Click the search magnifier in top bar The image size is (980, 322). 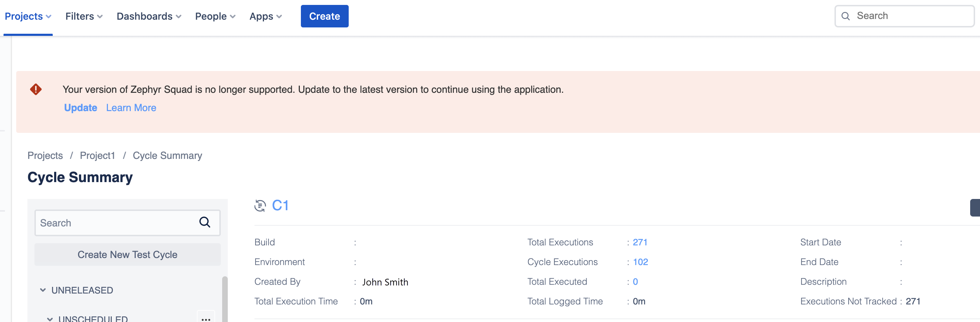pos(845,16)
